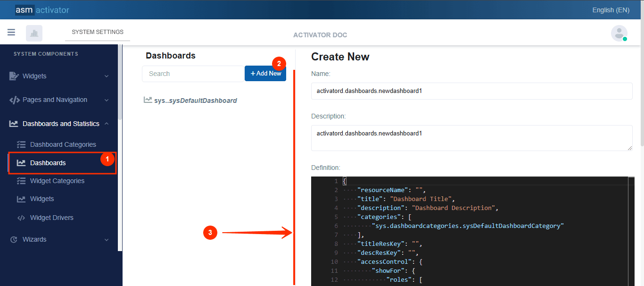Click line number 8 in editor gutter
This screenshot has width=644, height=286.
[336, 244]
